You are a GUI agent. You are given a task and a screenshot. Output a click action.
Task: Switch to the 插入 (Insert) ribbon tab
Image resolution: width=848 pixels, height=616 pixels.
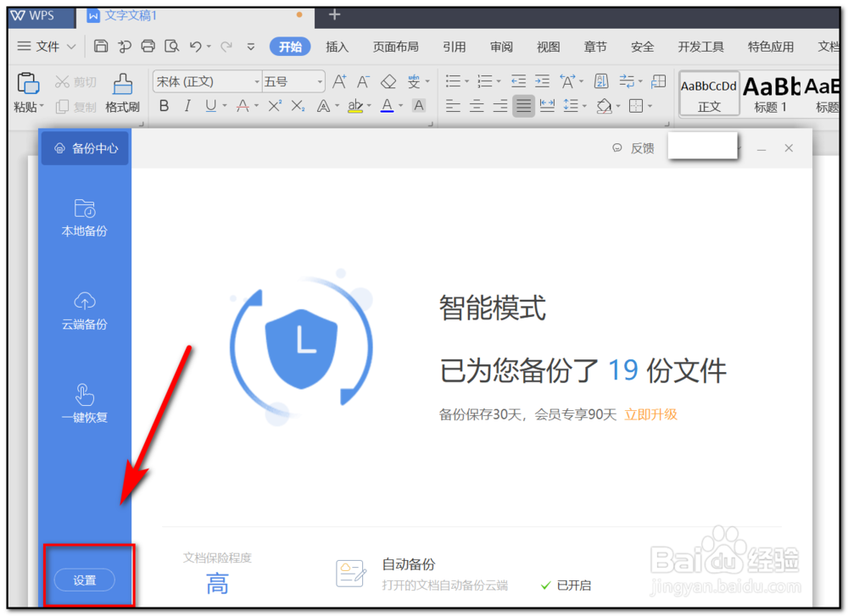[337, 47]
